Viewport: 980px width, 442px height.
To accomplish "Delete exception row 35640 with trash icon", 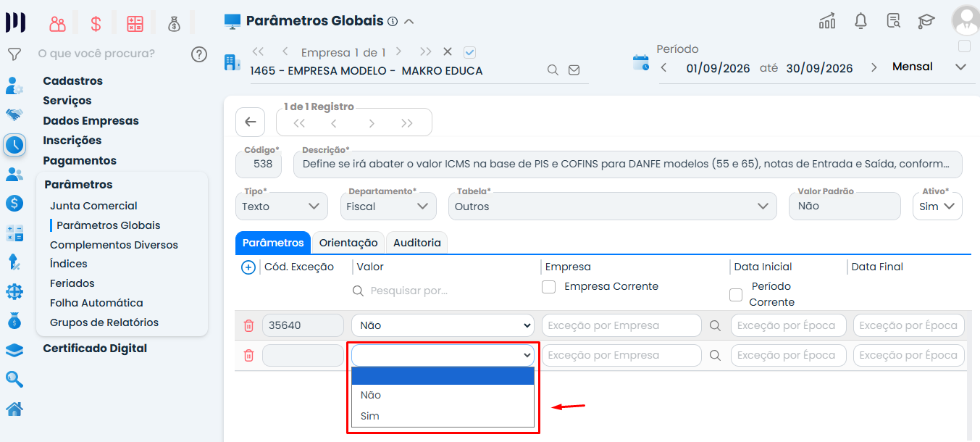I will [x=248, y=325].
